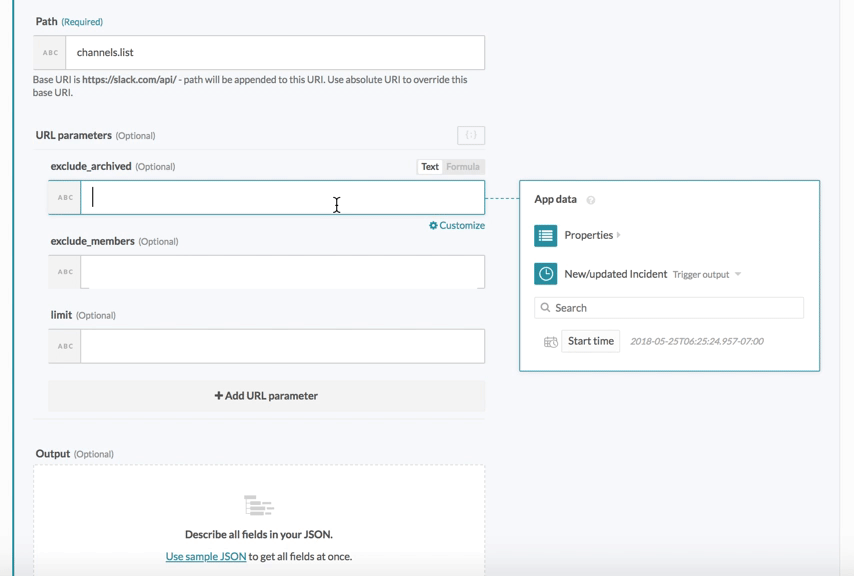The height and width of the screenshot is (576, 854).
Task: Switch exclude_archived input to Formula mode
Action: point(461,166)
